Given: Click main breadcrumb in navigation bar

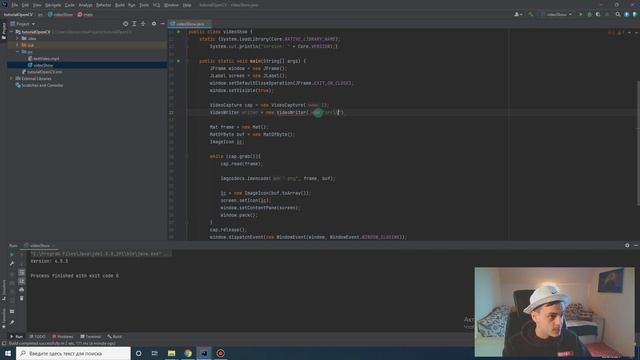Looking at the screenshot, I should (85, 14).
